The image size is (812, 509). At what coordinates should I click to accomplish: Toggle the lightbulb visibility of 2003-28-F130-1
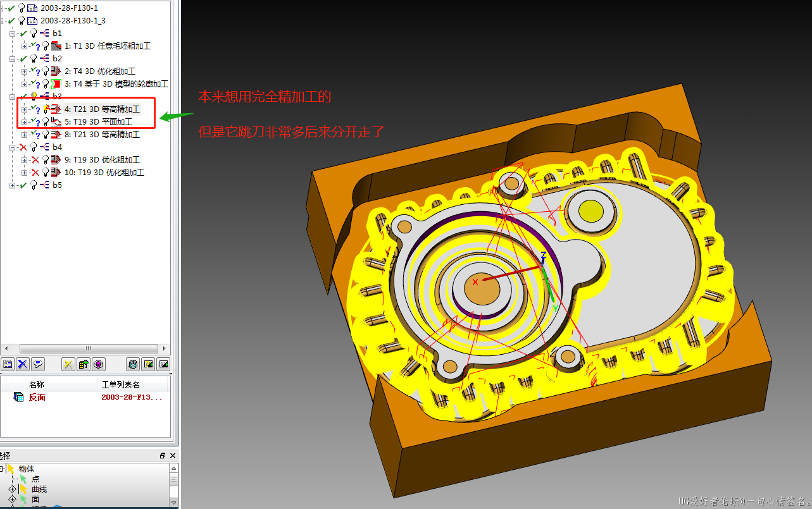[22, 8]
